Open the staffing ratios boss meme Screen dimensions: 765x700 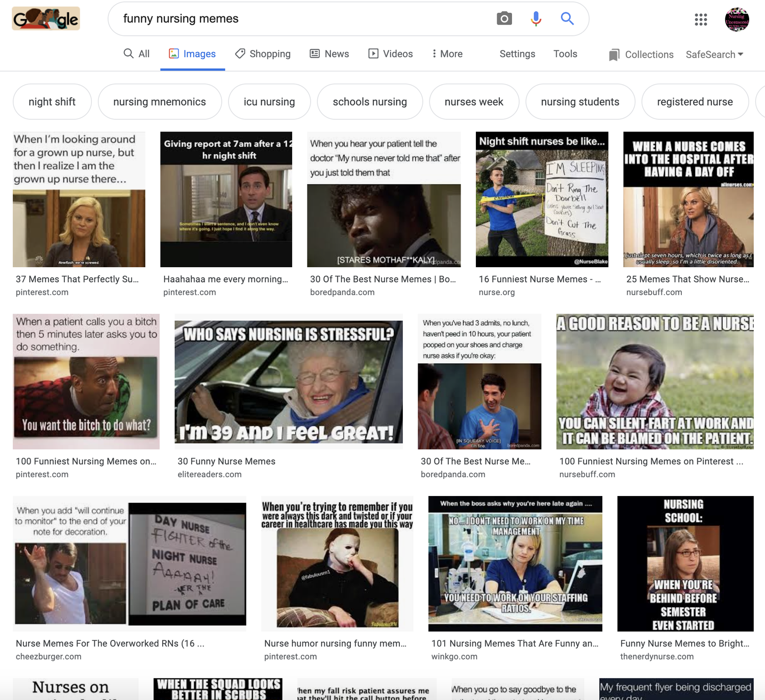[x=515, y=564]
